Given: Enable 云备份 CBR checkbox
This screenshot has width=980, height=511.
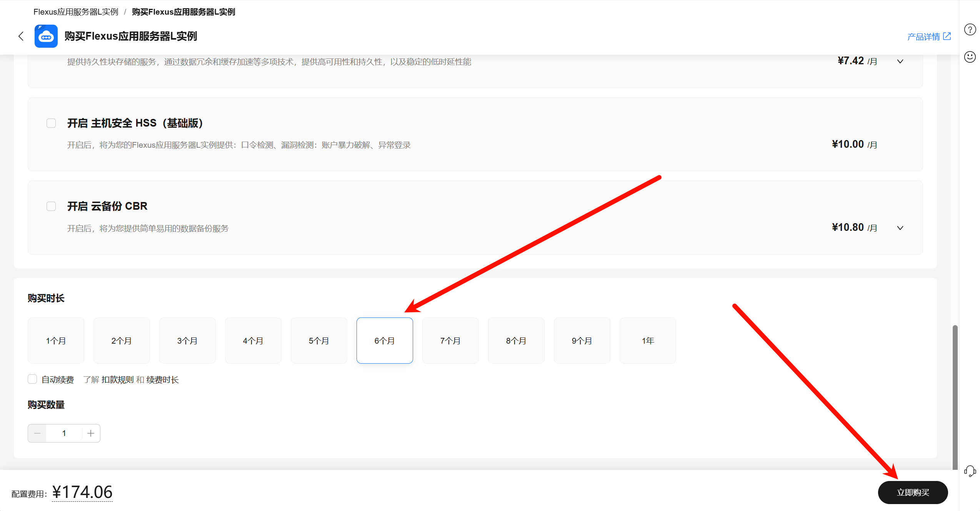Looking at the screenshot, I should point(51,206).
